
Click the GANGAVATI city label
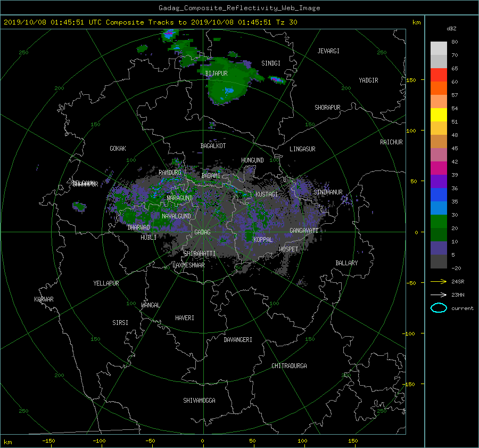[304, 230]
